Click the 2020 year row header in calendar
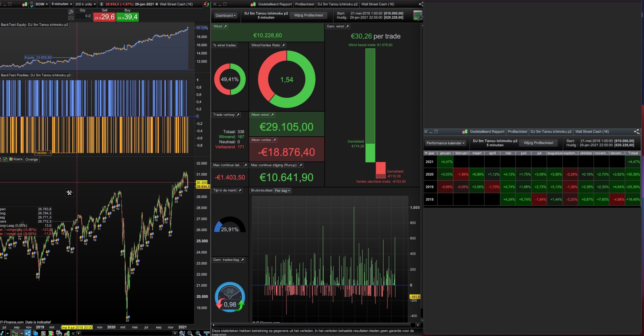The width and height of the screenshot is (644, 336). click(430, 174)
